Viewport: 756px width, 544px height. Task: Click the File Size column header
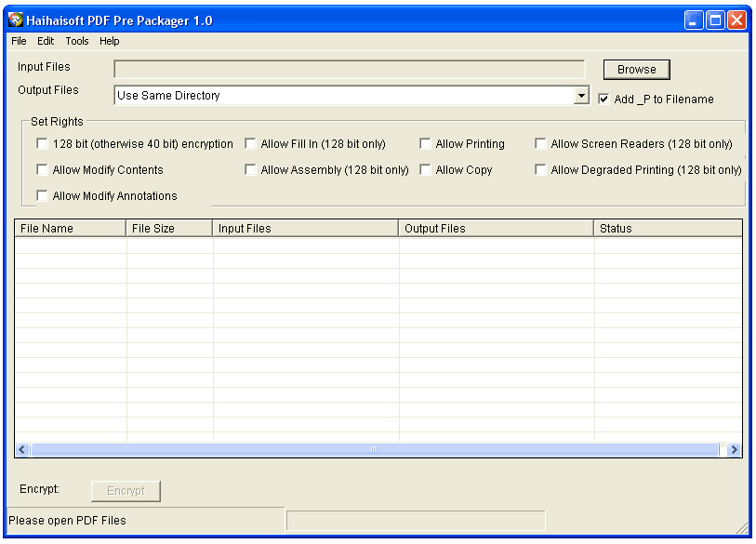pos(169,228)
